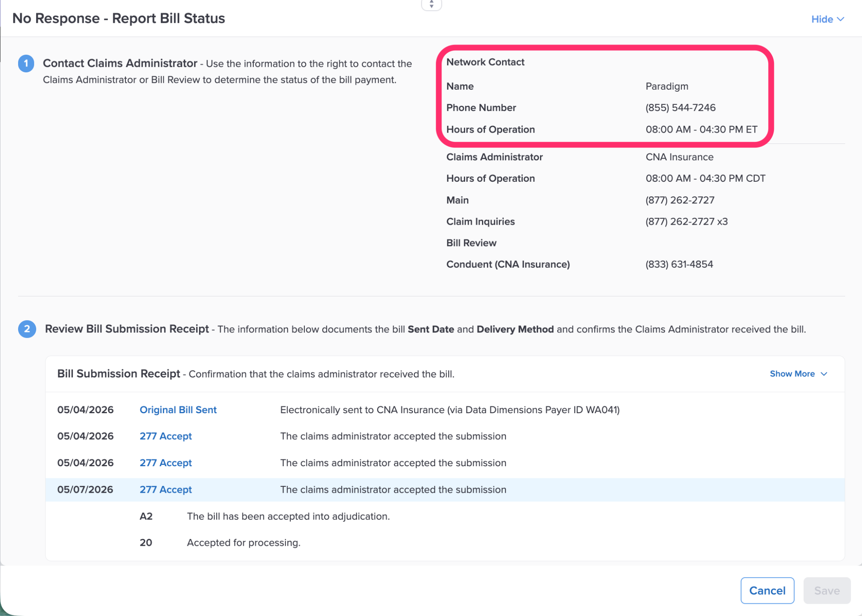
Task: Select the Main phone (877) 262-2727
Action: 680,200
